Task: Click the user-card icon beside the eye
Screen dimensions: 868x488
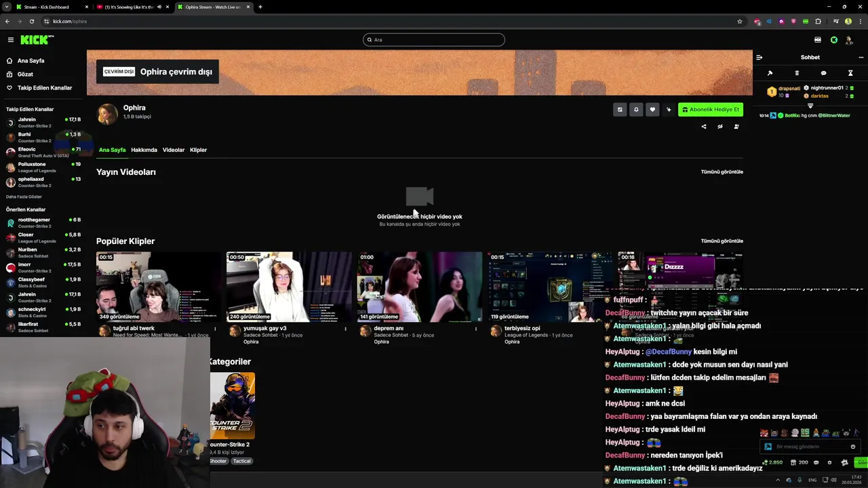Action: point(736,127)
